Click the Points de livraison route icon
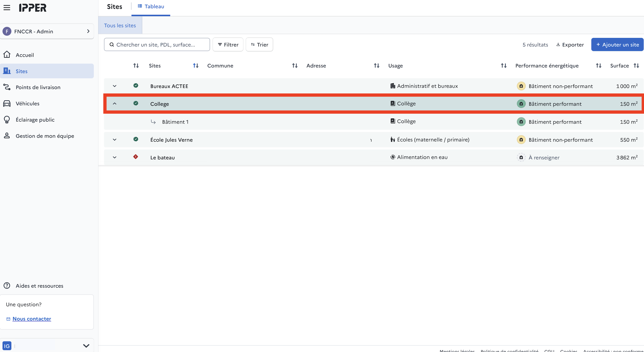Image resolution: width=644 pixels, height=352 pixels. tap(7, 87)
